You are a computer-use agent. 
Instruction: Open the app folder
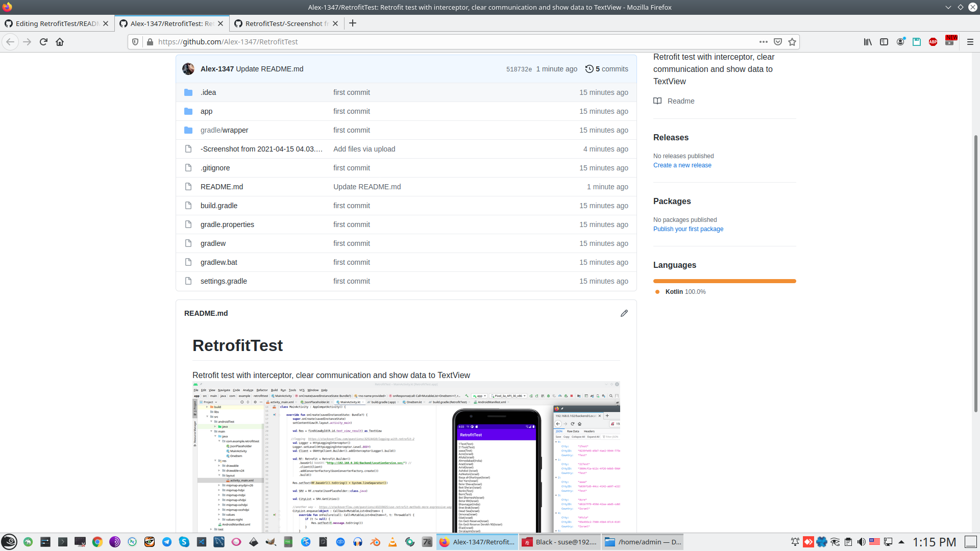(x=206, y=111)
